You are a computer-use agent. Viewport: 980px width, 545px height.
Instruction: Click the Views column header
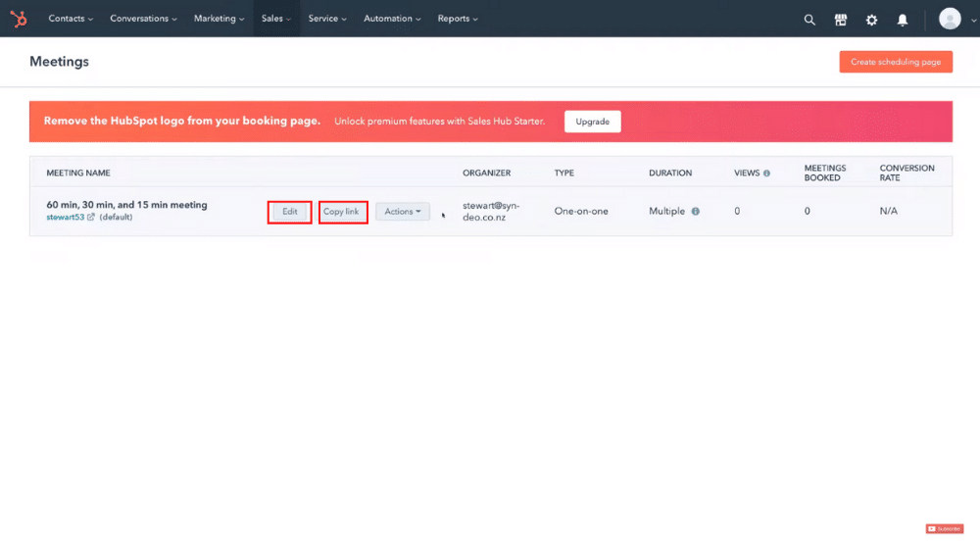(746, 173)
